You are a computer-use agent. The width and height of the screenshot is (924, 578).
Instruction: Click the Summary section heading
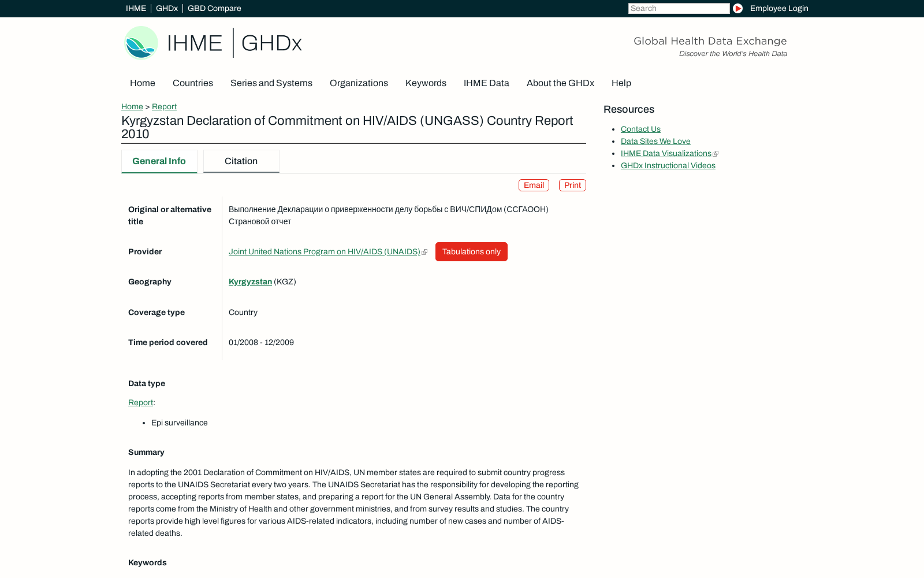(146, 453)
